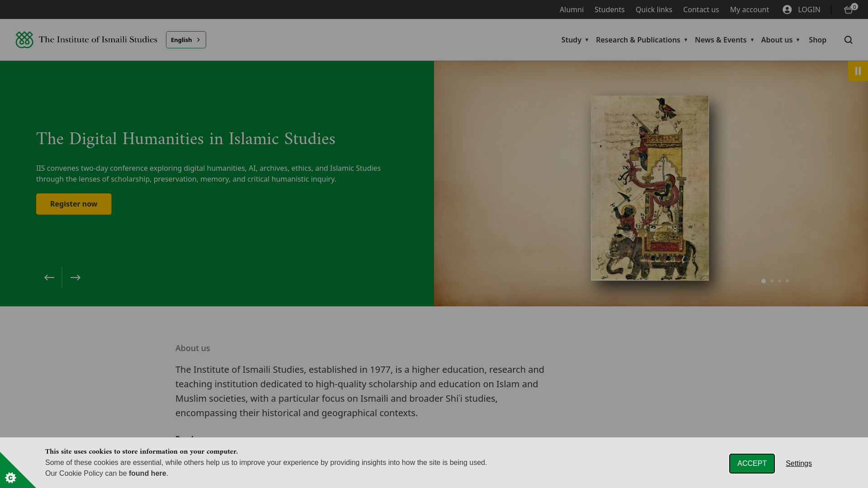Go to next slide arrow
Screen dimensions: 868x488
(x=75, y=277)
